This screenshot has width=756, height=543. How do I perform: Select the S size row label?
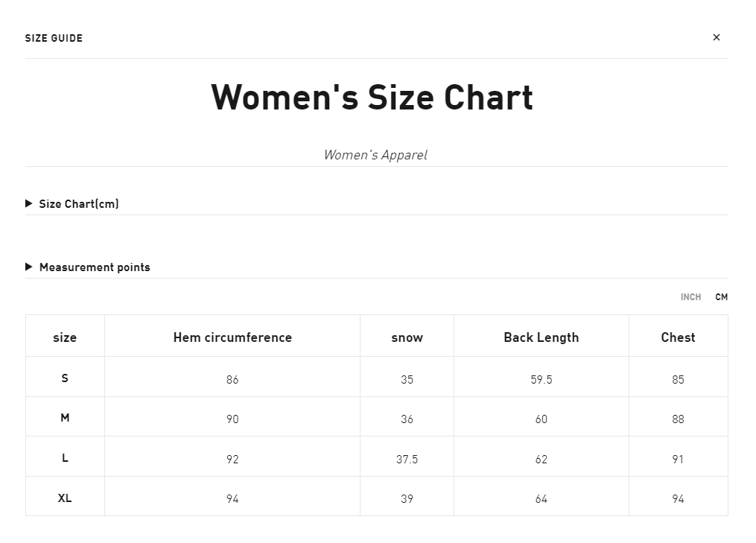(x=65, y=378)
